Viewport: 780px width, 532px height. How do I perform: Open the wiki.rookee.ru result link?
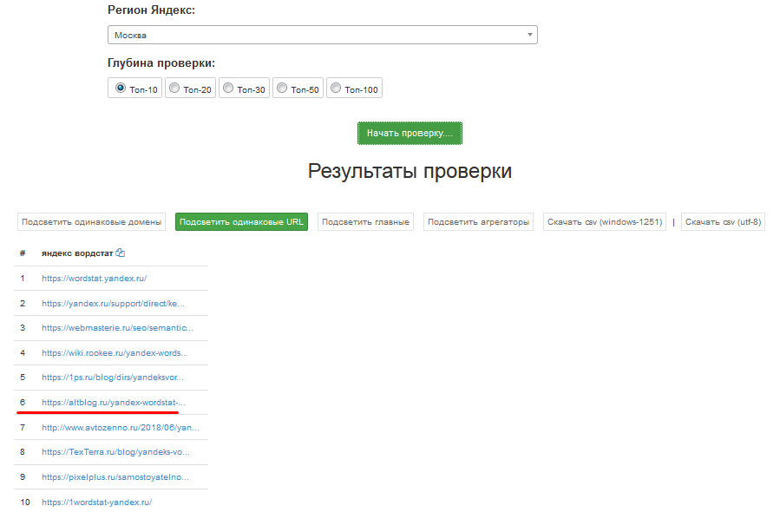[x=115, y=353]
